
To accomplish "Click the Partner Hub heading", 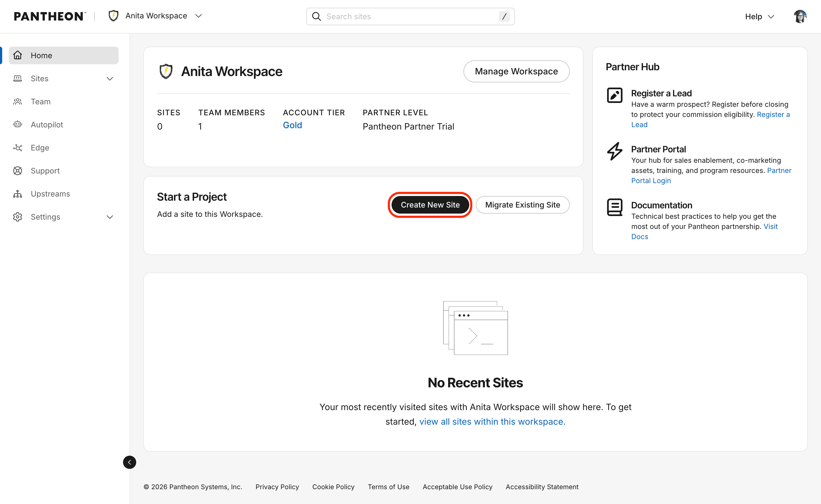I will coord(632,67).
